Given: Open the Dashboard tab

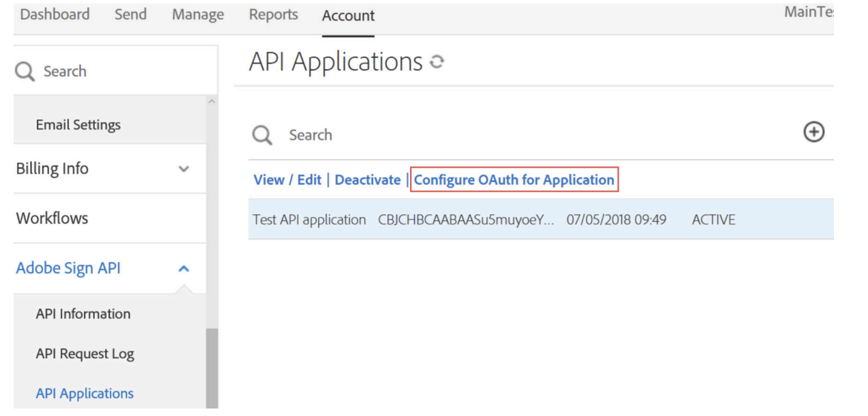Looking at the screenshot, I should (55, 15).
